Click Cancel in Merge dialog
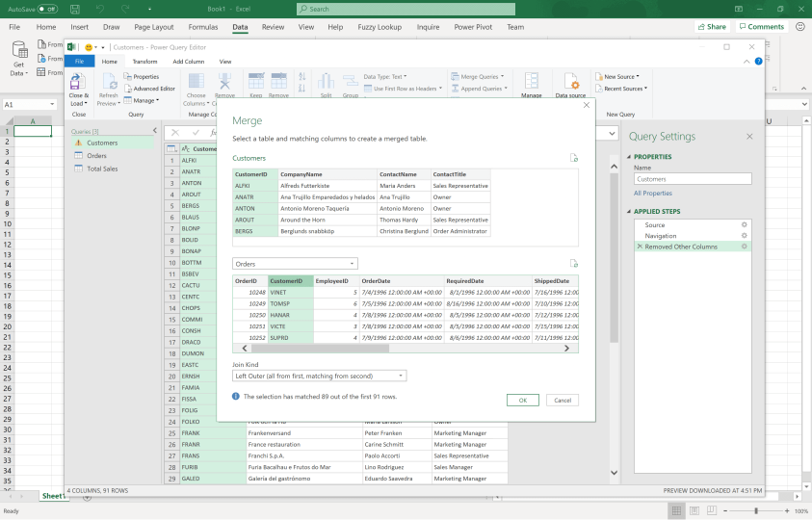 (x=563, y=400)
